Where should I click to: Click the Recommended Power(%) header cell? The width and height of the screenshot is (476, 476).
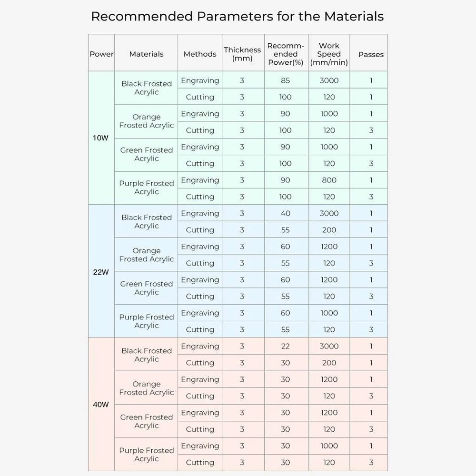(286, 54)
